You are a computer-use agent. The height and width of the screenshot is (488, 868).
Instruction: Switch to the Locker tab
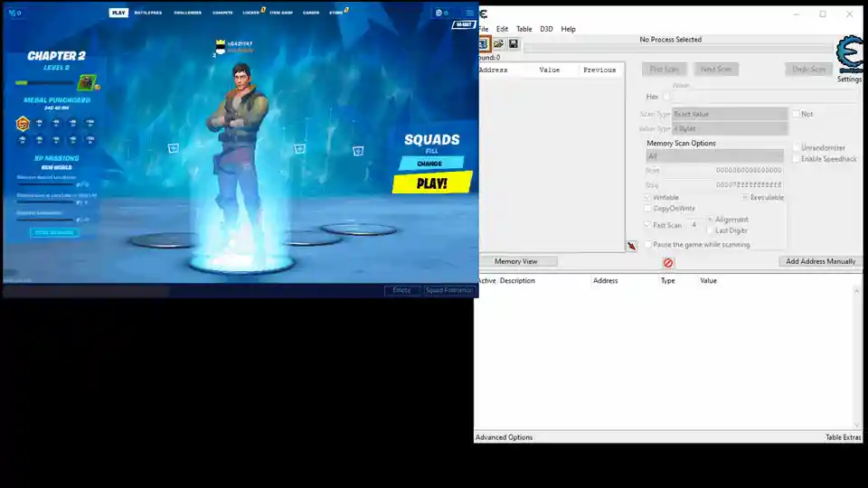coord(251,12)
